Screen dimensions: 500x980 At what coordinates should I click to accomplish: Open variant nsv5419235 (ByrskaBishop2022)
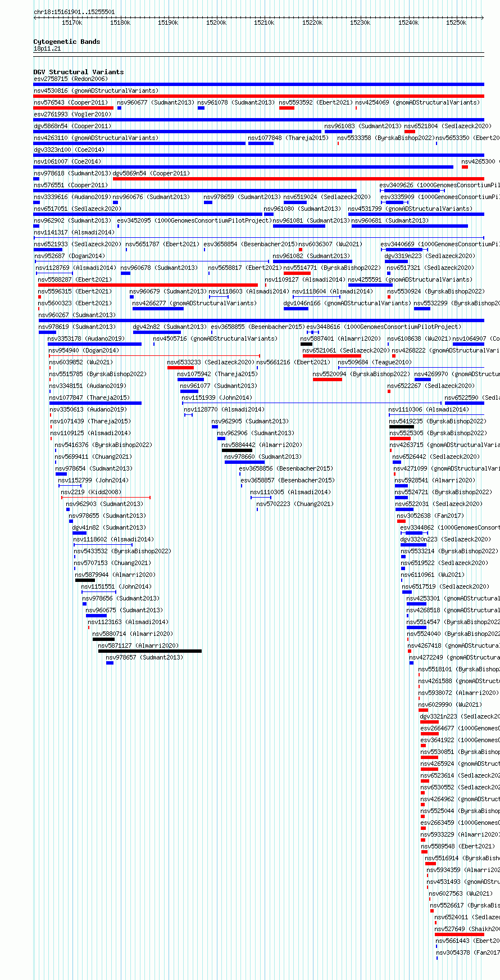click(438, 421)
